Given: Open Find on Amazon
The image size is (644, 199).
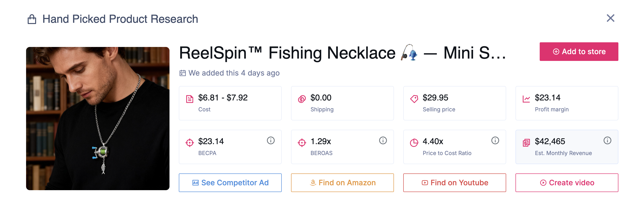Looking at the screenshot, I should (x=342, y=182).
